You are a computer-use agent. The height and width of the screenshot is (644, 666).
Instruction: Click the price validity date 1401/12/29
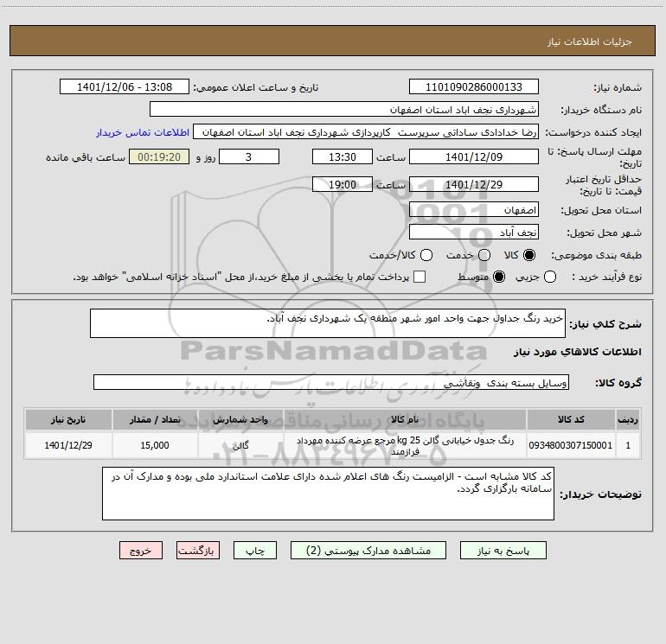pos(474,185)
